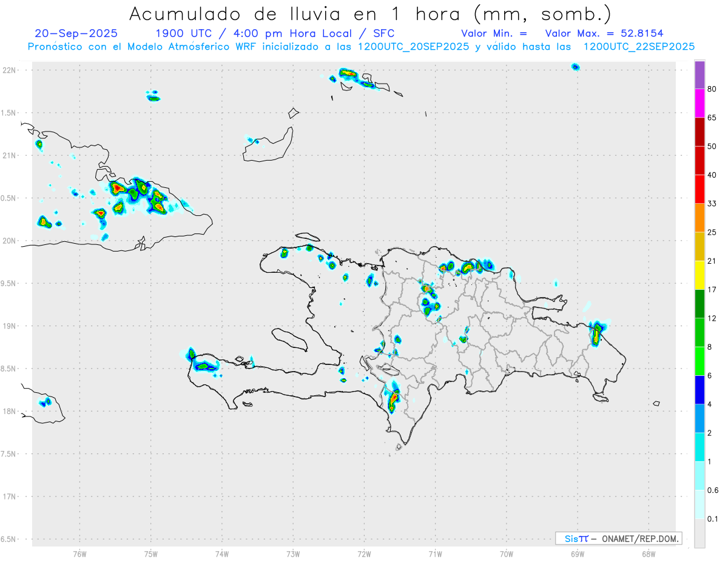Click the gold swatch between 21 and 25
The image size is (728, 562).
click(699, 246)
